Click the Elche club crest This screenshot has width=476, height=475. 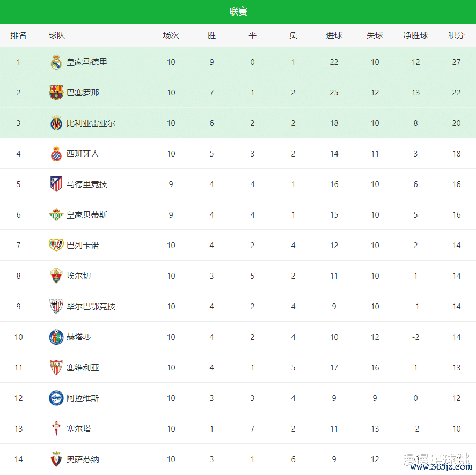tap(56, 276)
